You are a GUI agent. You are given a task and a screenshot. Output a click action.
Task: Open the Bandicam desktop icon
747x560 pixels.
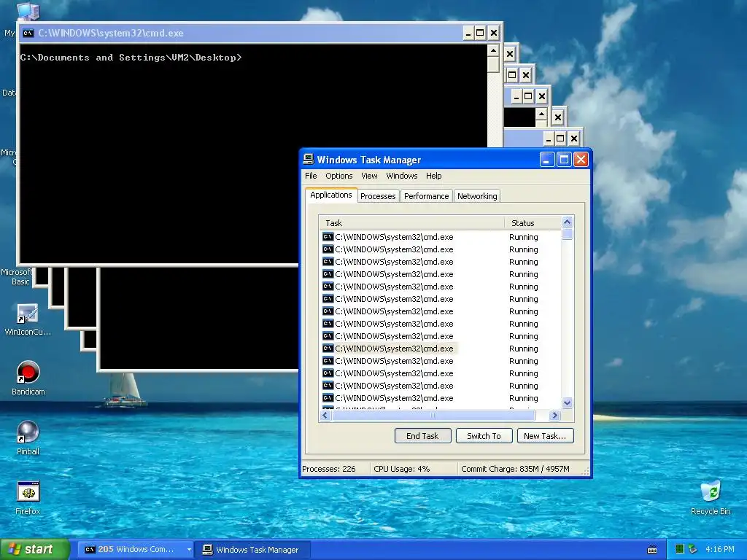(x=28, y=373)
